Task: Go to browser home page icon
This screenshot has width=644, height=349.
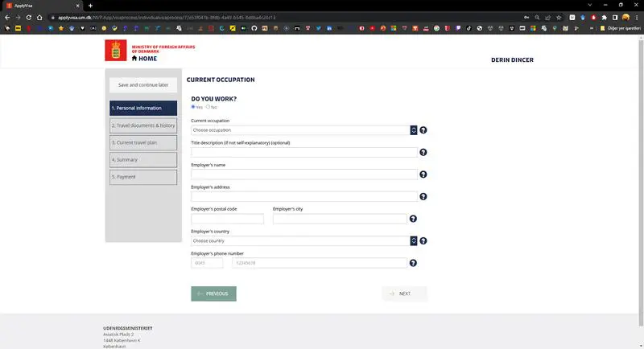Action: [39, 18]
